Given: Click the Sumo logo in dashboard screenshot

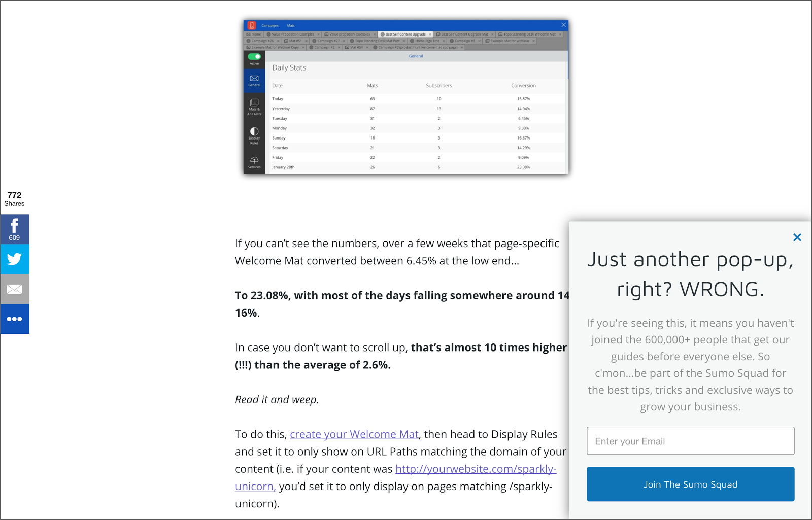Looking at the screenshot, I should click(252, 25).
